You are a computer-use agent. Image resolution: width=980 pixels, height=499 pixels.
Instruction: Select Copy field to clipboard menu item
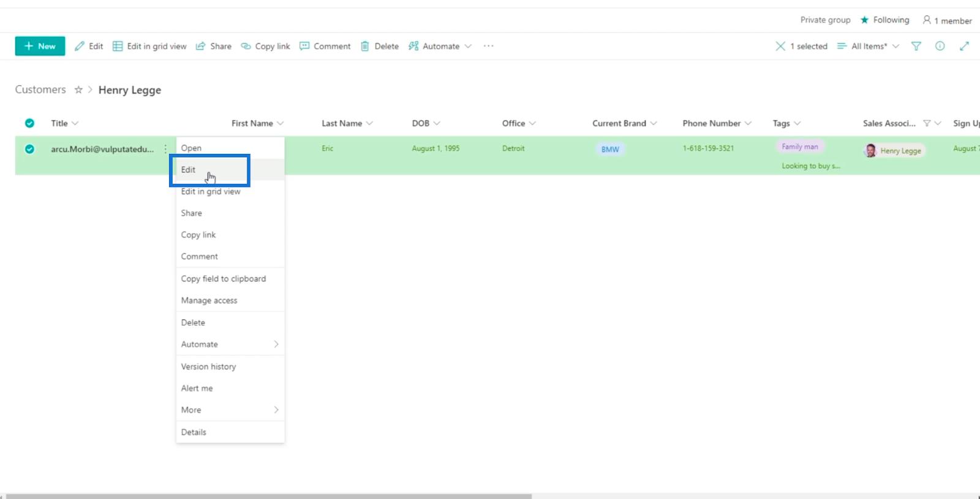tap(230, 278)
